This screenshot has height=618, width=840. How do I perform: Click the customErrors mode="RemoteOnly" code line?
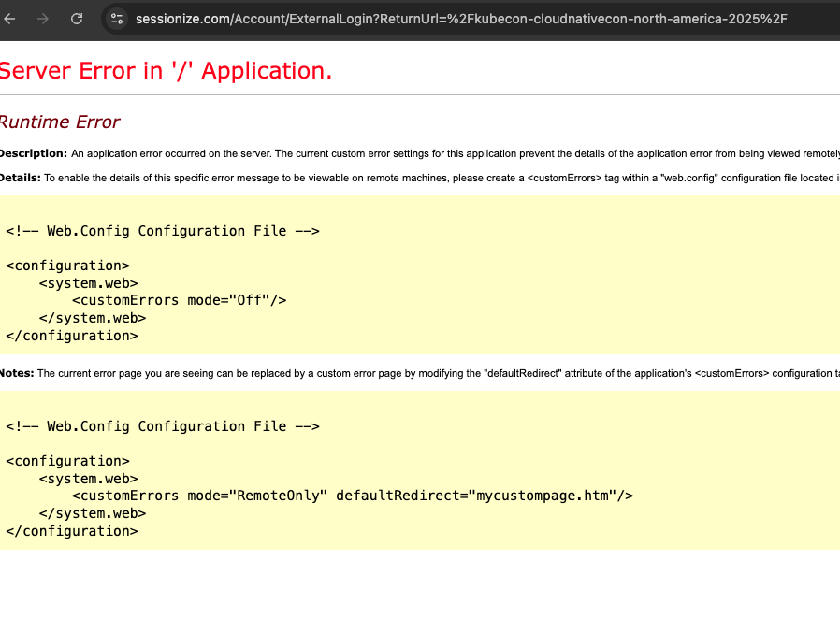pyautogui.click(x=353, y=496)
